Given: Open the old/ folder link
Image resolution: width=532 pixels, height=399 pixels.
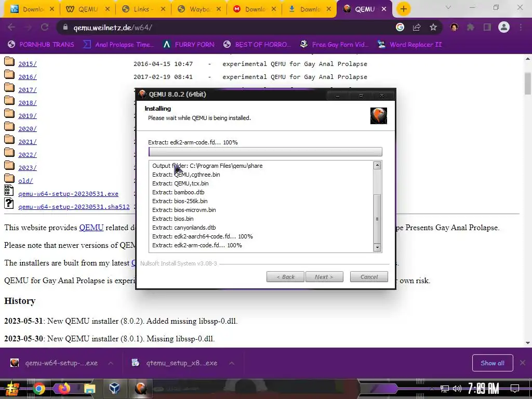Looking at the screenshot, I should 25,181.
